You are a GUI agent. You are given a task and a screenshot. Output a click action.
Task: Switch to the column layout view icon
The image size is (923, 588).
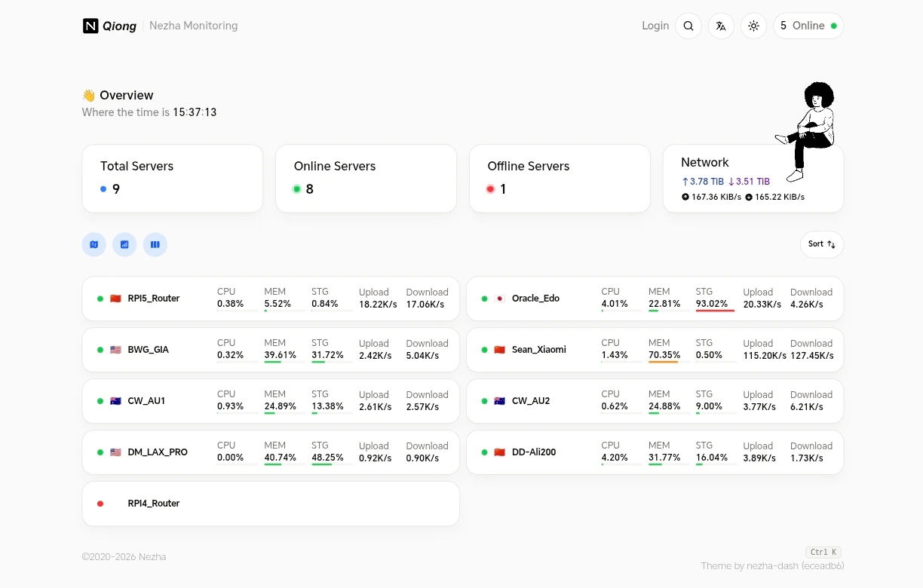pos(155,244)
